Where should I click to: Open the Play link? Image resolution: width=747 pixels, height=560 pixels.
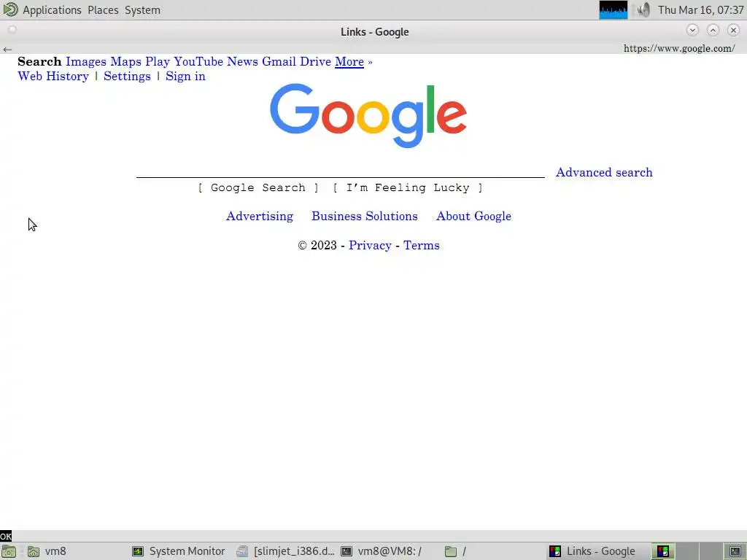click(x=158, y=62)
